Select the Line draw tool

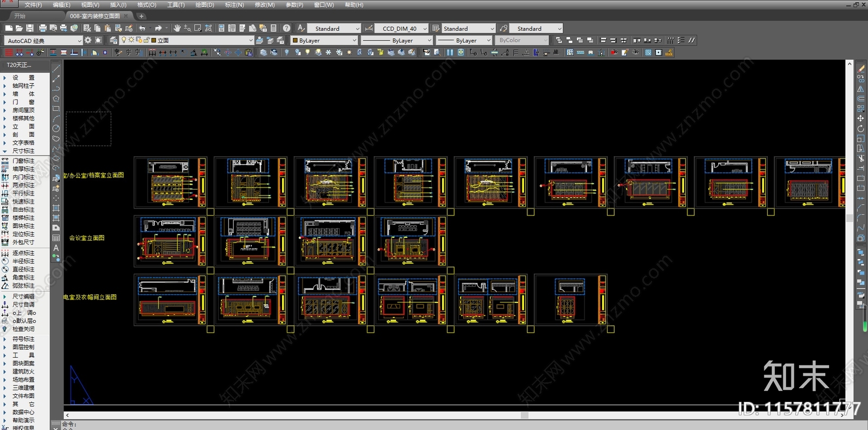pos(56,69)
